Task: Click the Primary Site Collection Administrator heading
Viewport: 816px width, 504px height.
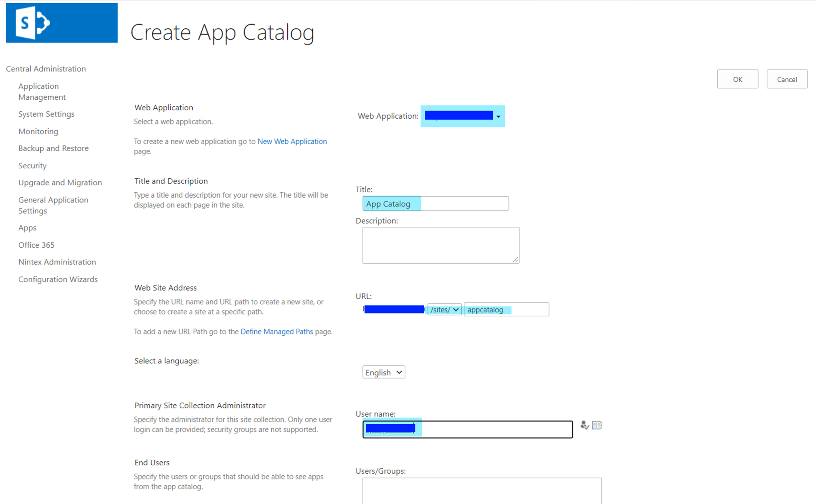Action: [x=200, y=405]
